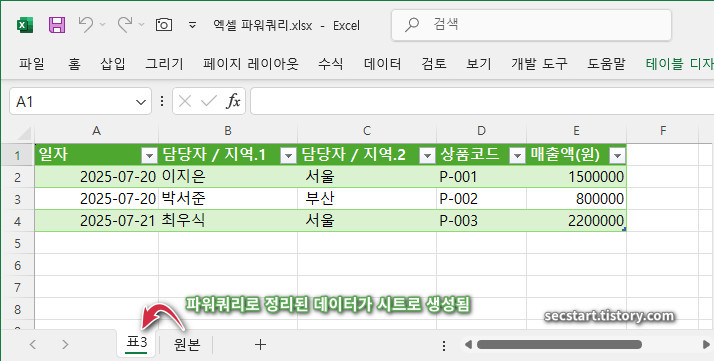Click the cell showing 1500000
The width and height of the screenshot is (714, 361).
click(x=576, y=177)
